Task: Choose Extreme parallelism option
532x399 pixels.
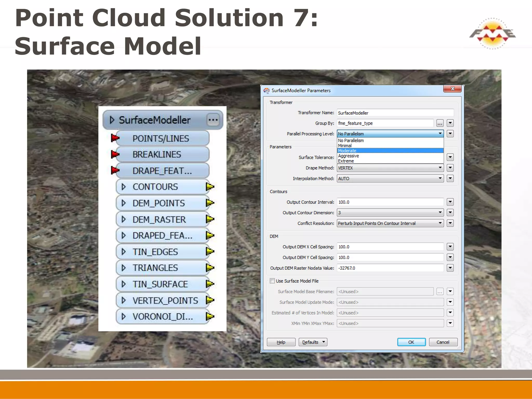Action: click(390, 161)
